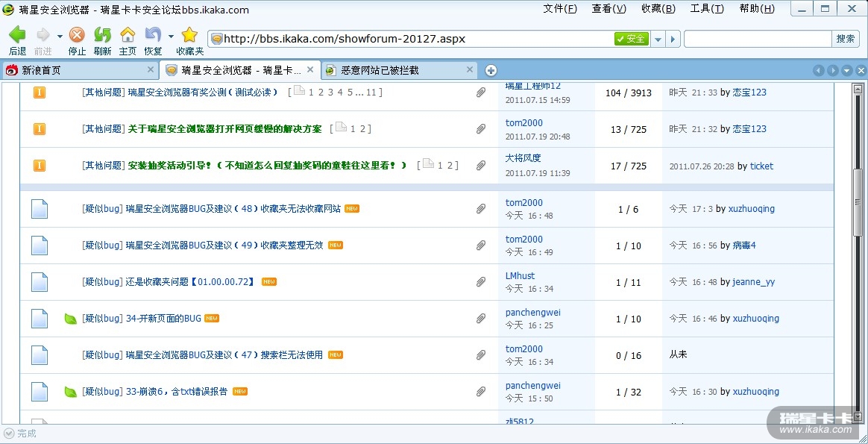Click the page icon of 收藏夹整理无效 thread
The height and width of the screenshot is (444, 868).
(40, 246)
